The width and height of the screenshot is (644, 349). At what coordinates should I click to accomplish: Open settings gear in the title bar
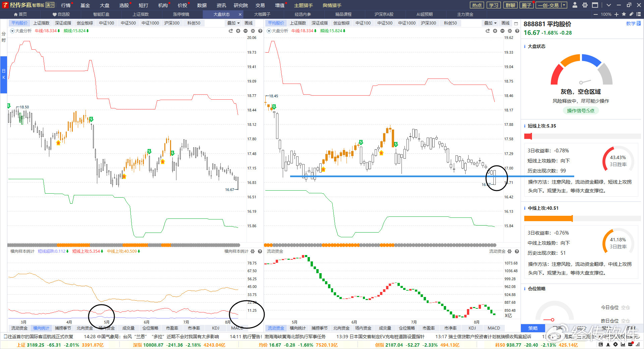(585, 5)
